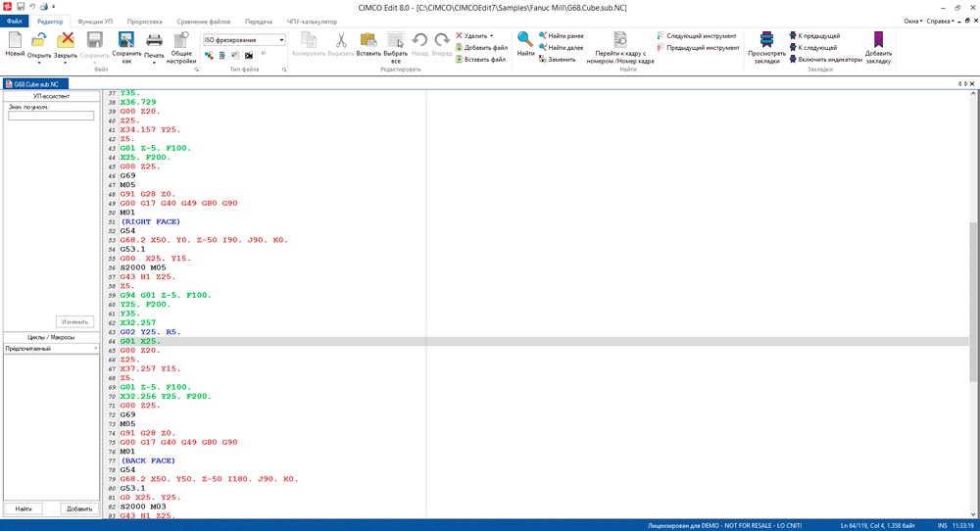Click Перейти к кадру с номером icon
980x531 pixels.
620,40
